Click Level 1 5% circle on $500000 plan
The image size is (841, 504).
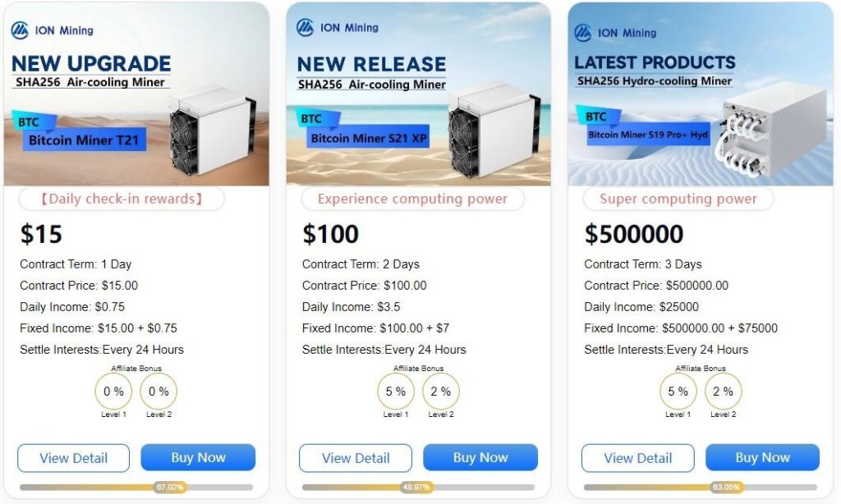[x=678, y=392]
